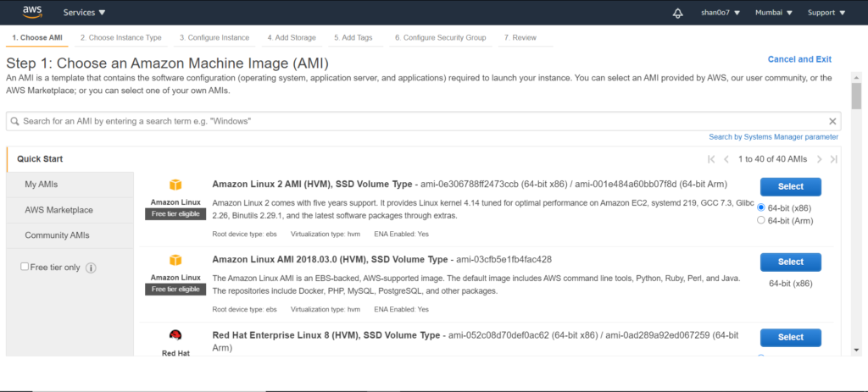868x392 pixels.
Task: Enable the Free tier only checkbox
Action: (25, 267)
